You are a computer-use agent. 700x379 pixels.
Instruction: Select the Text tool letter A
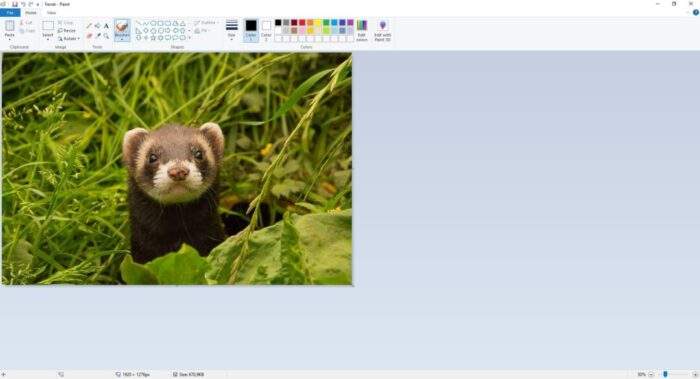tap(106, 26)
